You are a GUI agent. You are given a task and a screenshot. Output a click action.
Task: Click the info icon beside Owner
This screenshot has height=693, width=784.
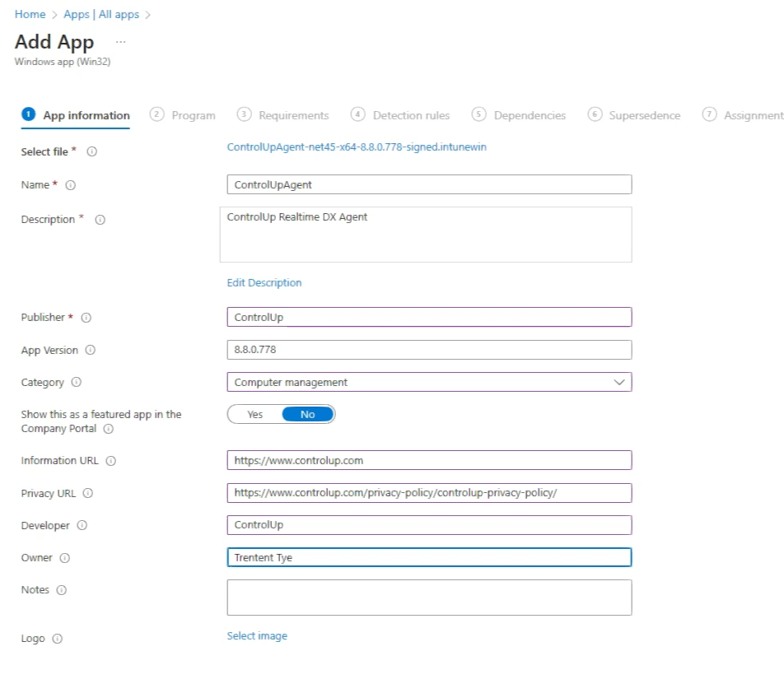(64, 558)
